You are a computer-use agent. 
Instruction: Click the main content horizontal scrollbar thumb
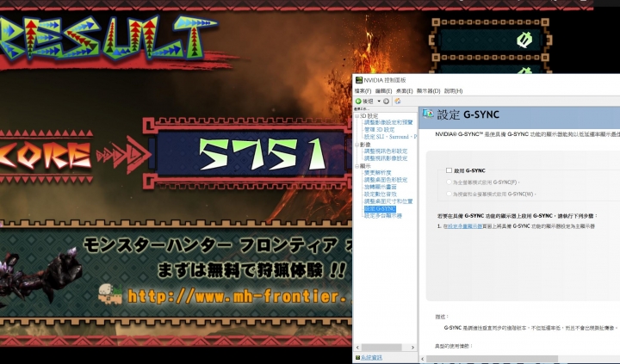(492, 359)
